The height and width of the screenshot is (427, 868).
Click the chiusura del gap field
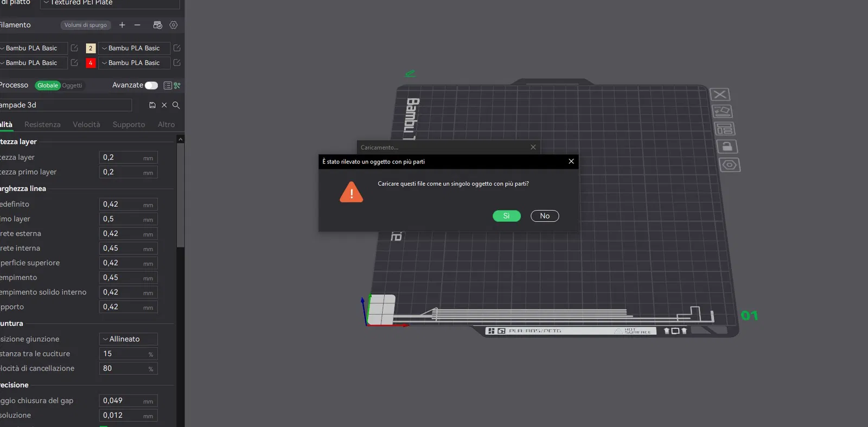click(x=129, y=401)
